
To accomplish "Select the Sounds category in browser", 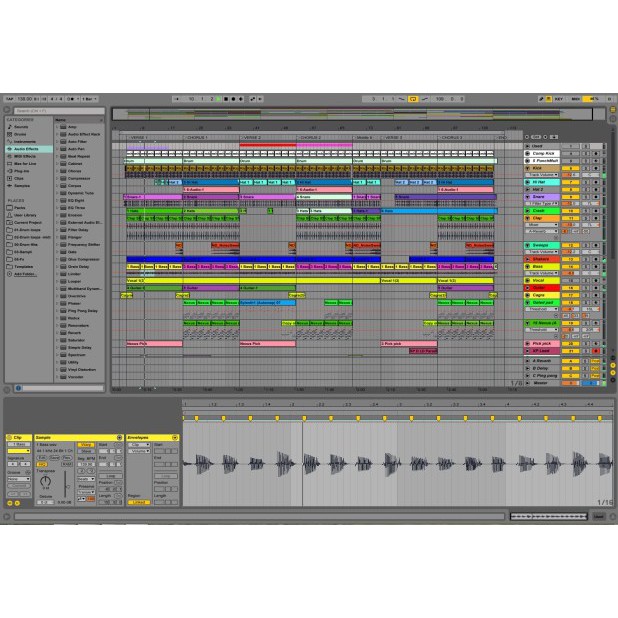I will pos(20,127).
